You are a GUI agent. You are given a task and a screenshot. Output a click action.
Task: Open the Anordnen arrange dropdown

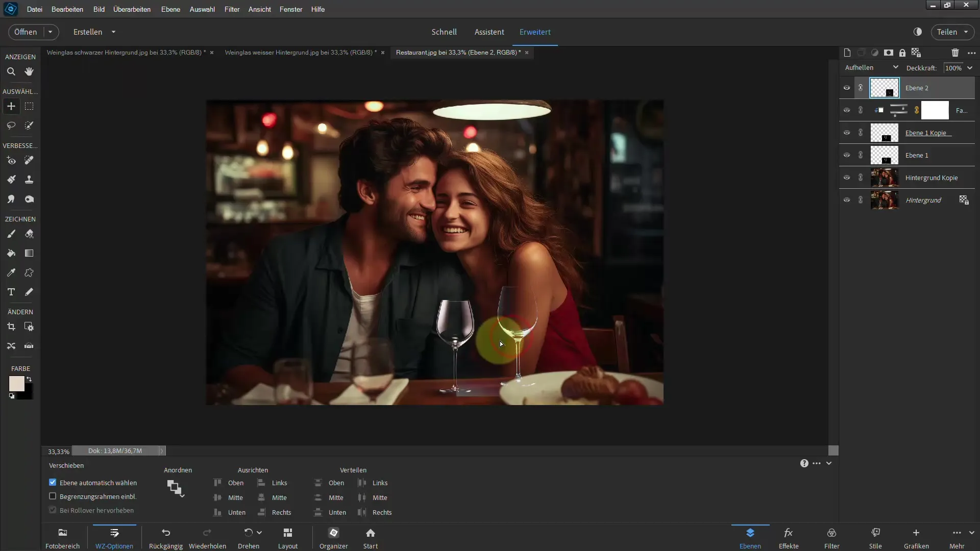click(176, 488)
